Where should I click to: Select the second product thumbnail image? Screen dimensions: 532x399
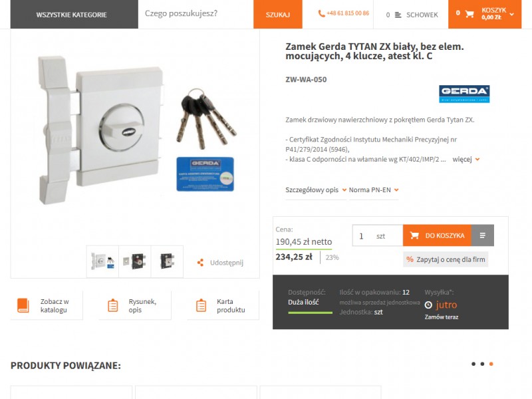point(135,261)
